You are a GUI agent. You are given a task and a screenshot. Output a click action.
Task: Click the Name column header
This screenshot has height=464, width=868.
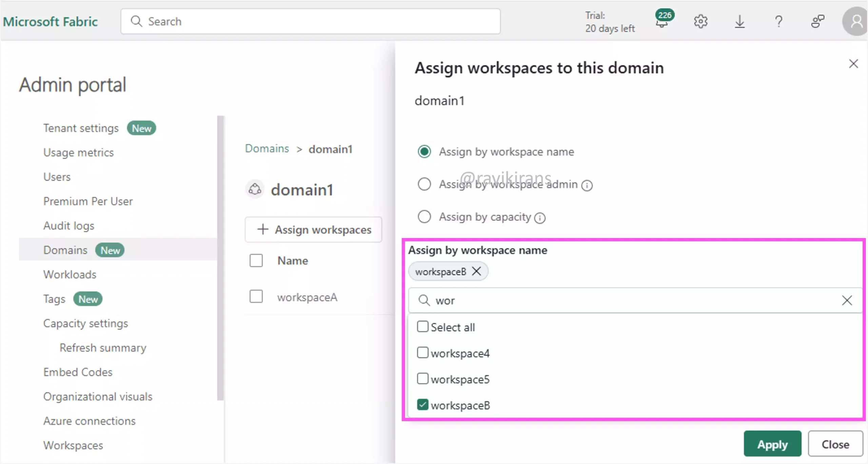[x=293, y=261]
